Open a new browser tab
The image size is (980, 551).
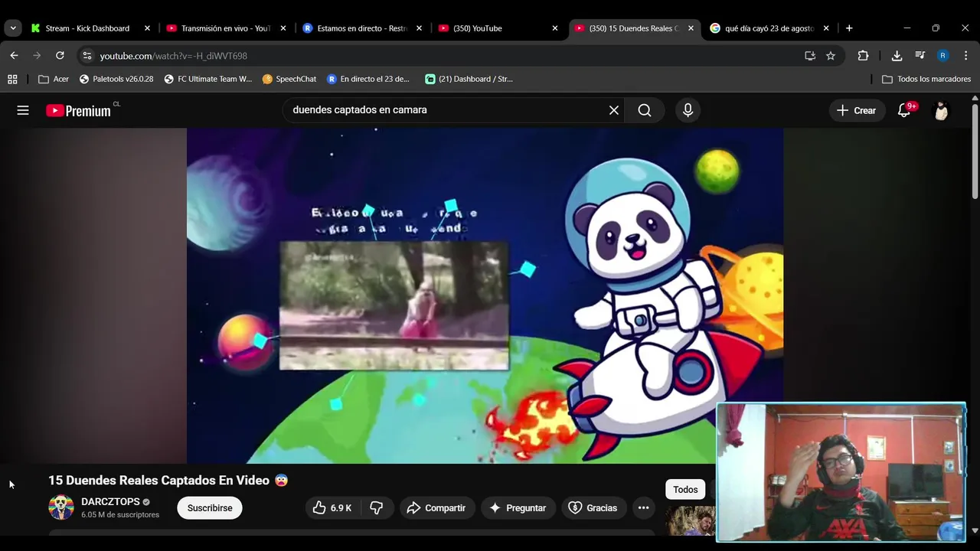849,28
